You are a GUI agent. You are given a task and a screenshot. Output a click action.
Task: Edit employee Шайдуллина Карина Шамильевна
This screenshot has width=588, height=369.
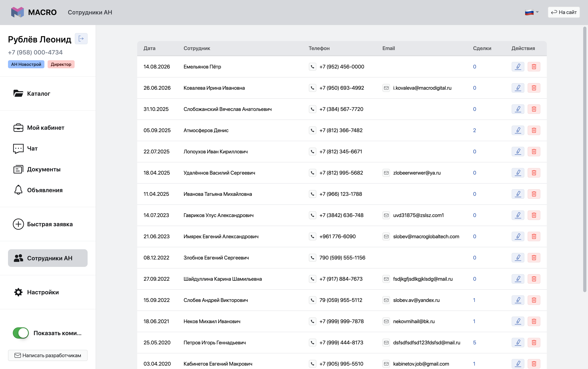pos(518,279)
